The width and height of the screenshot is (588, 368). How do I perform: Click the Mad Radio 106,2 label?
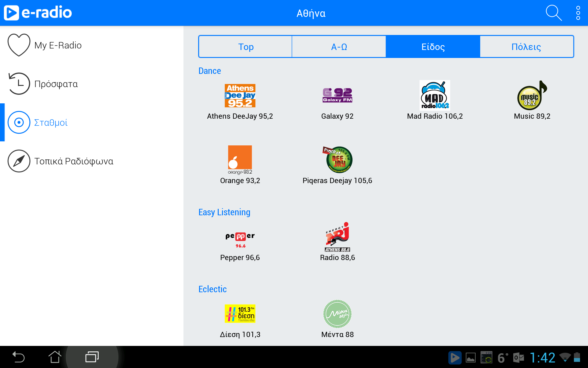[435, 116]
